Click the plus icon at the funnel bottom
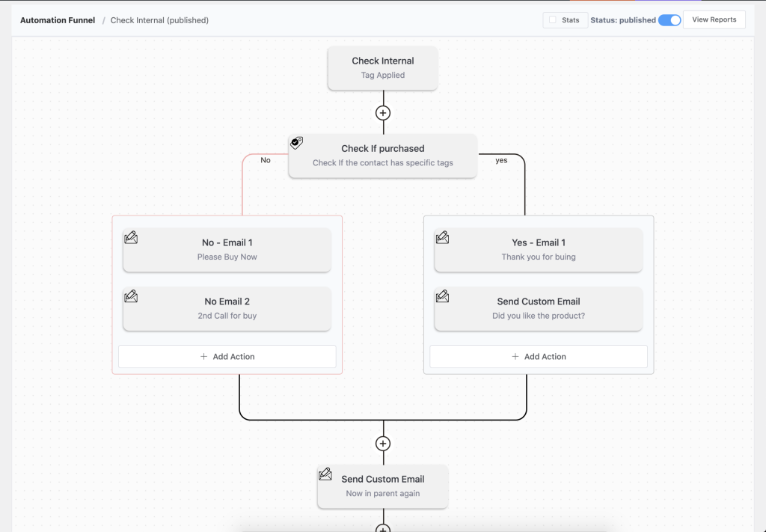 pyautogui.click(x=382, y=528)
